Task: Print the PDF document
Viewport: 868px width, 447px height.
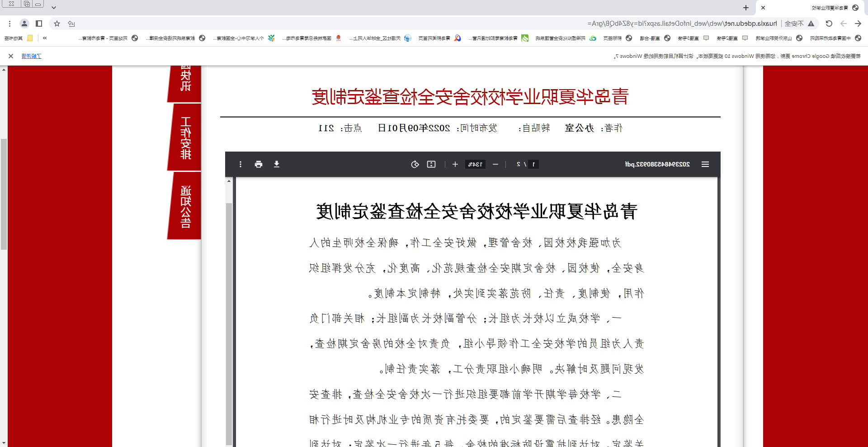Action: point(259,164)
